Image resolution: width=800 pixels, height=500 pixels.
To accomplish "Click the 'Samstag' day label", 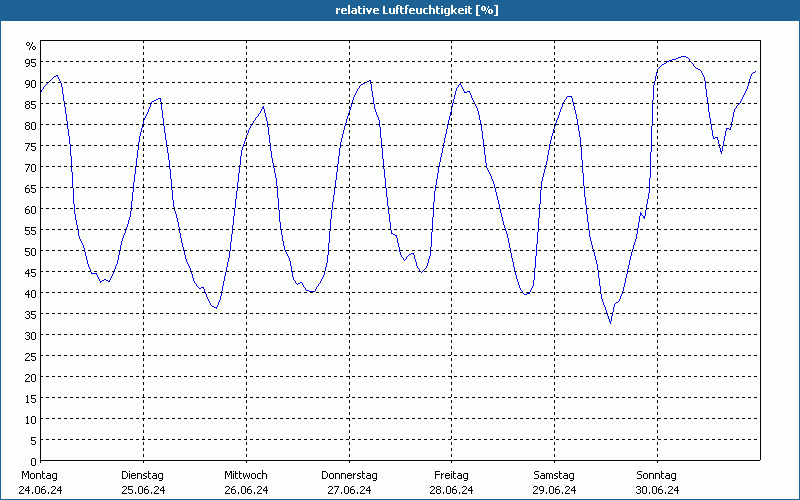I will pyautogui.click(x=554, y=476).
